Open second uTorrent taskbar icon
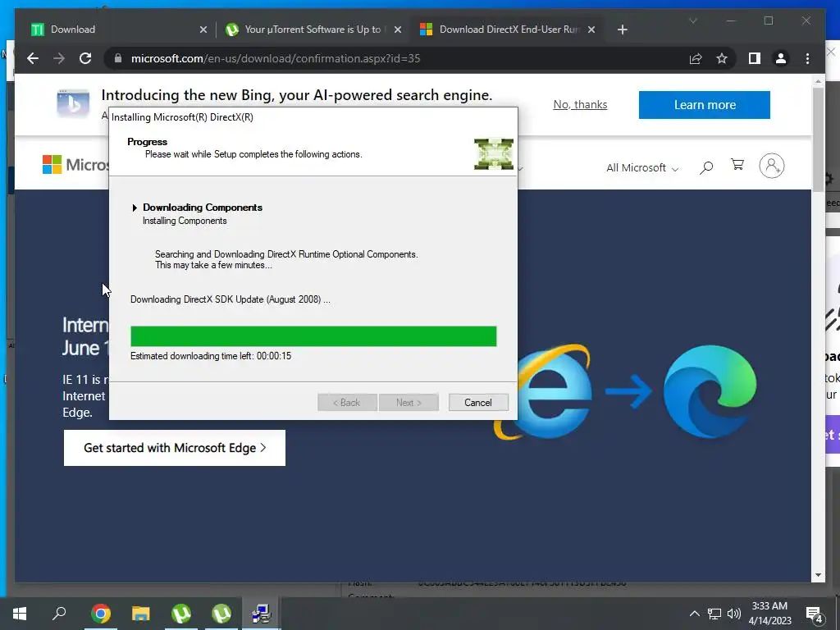The image size is (840, 630). (221, 614)
